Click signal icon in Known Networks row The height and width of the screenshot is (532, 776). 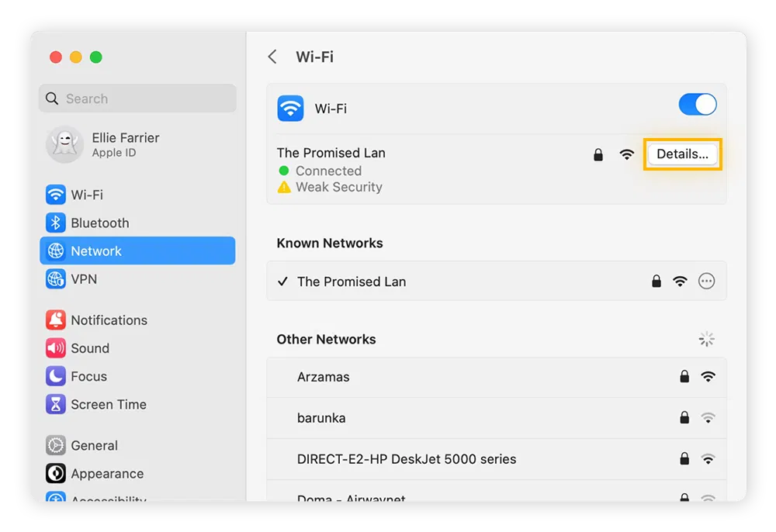click(680, 282)
